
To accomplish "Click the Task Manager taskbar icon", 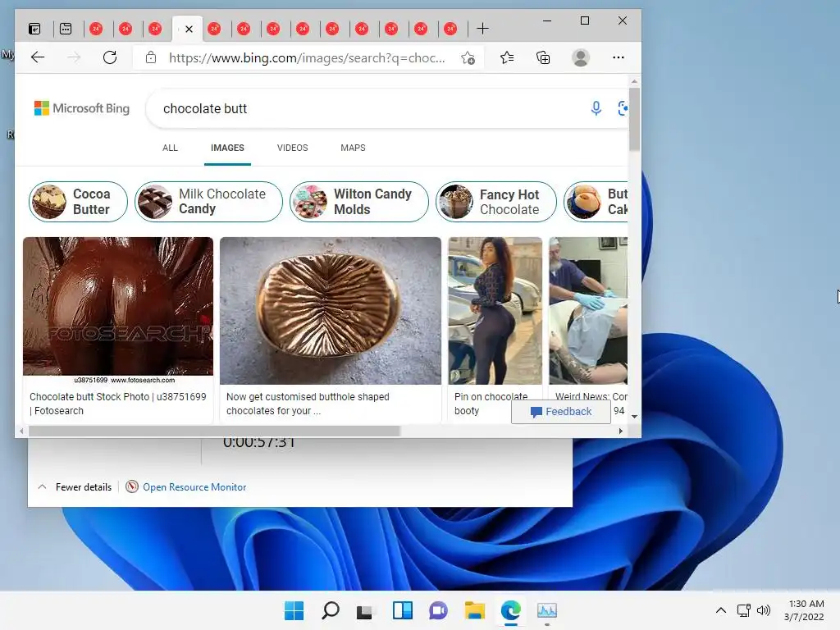I will (x=547, y=610).
